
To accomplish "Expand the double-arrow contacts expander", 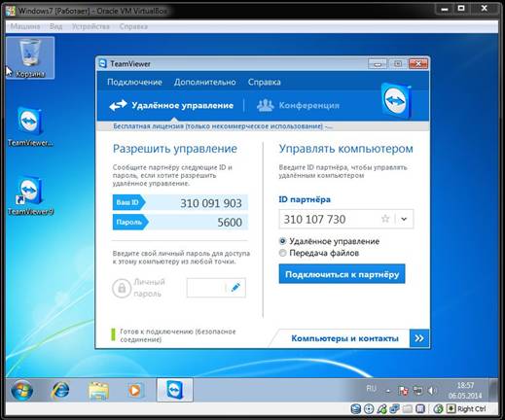I will [419, 338].
